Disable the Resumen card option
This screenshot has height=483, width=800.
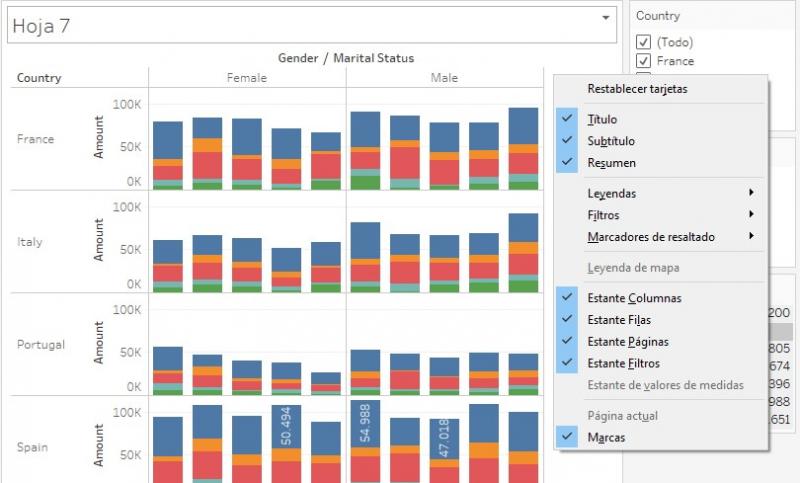click(x=610, y=162)
